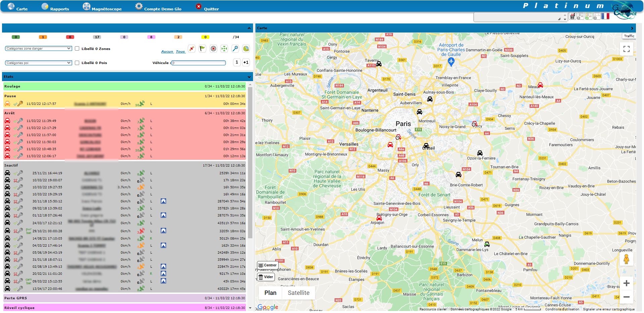
Task: Toggle the Traffic map button
Action: click(x=629, y=36)
